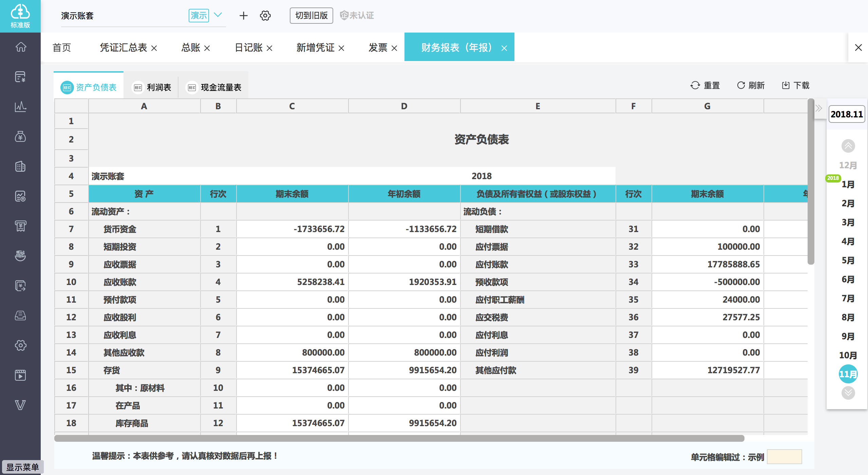Image resolution: width=868 pixels, height=475 pixels.
Task: Move to previous year with up chevron
Action: pyautogui.click(x=848, y=146)
